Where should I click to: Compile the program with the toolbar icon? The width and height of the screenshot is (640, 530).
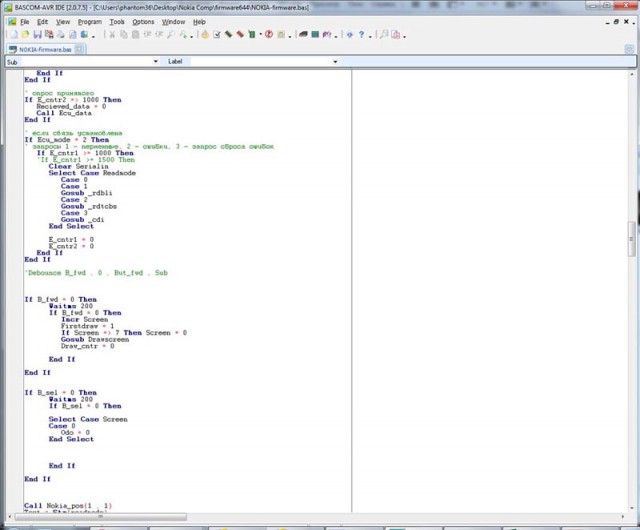205,35
